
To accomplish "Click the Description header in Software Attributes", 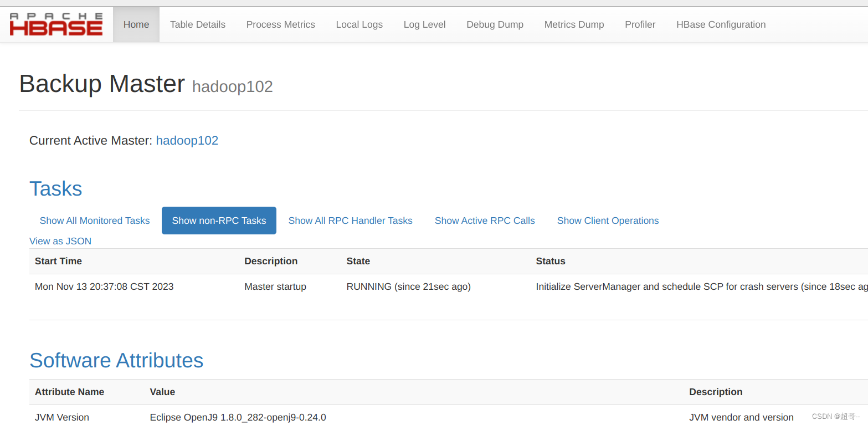I will click(716, 392).
